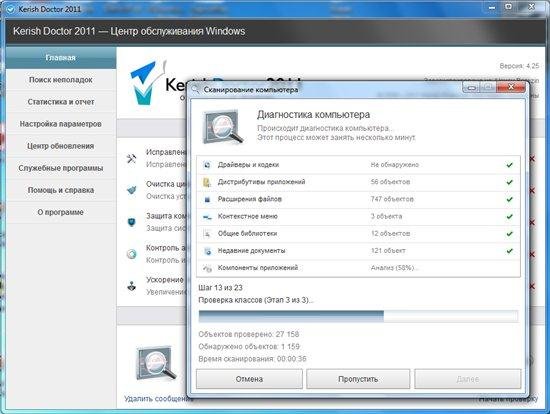This screenshot has height=414, width=550.
Task: Click '12 объектов' value
Action: click(390, 234)
